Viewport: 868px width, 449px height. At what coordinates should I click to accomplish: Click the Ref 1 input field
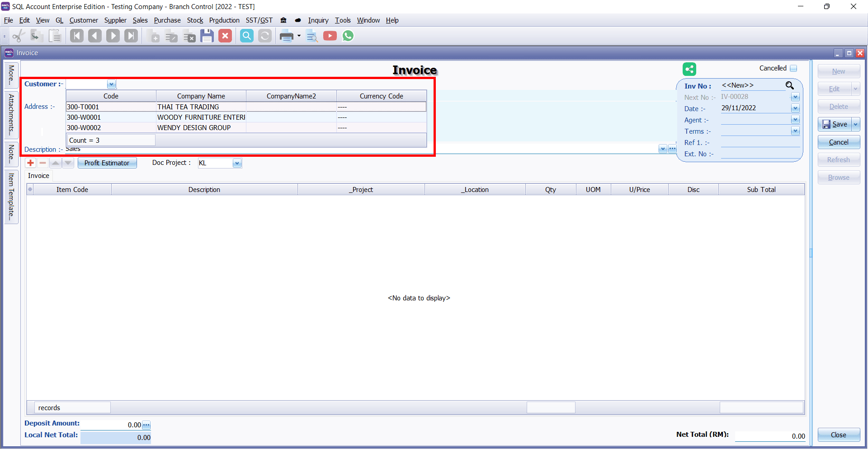tap(760, 143)
